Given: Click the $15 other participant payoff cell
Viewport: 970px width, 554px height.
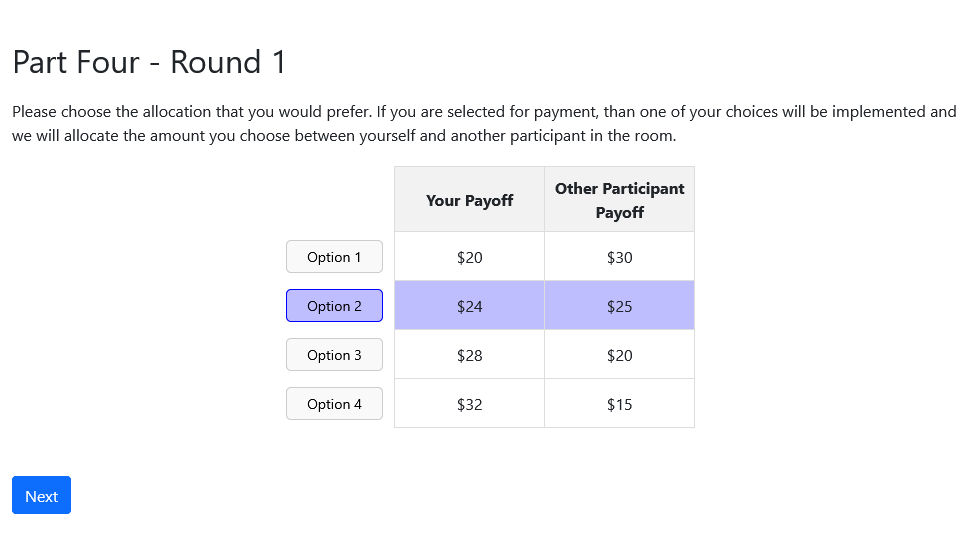Looking at the screenshot, I should [619, 404].
